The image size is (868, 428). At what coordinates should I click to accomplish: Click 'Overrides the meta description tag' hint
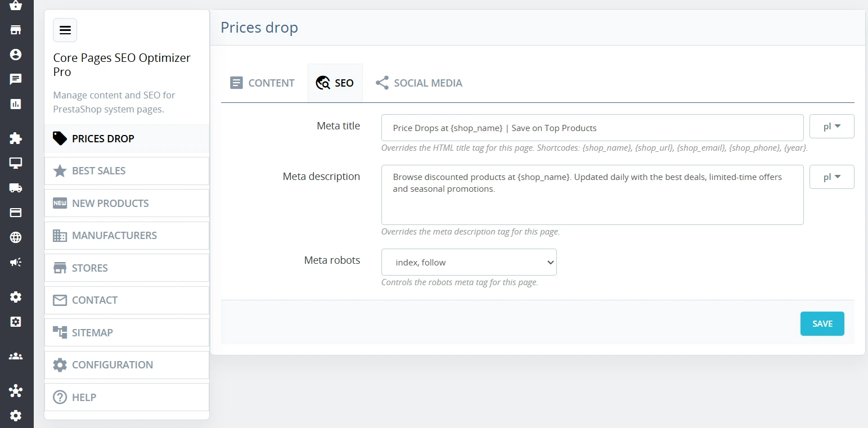point(470,232)
